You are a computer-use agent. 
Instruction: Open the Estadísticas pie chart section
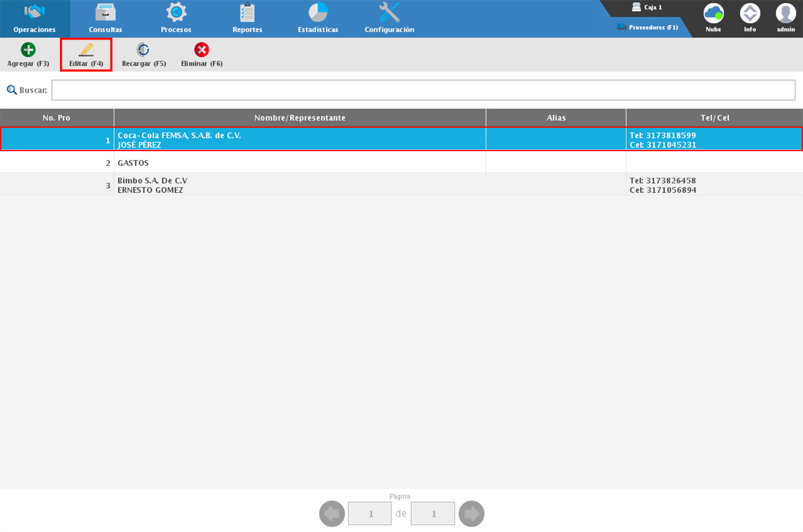click(x=317, y=19)
